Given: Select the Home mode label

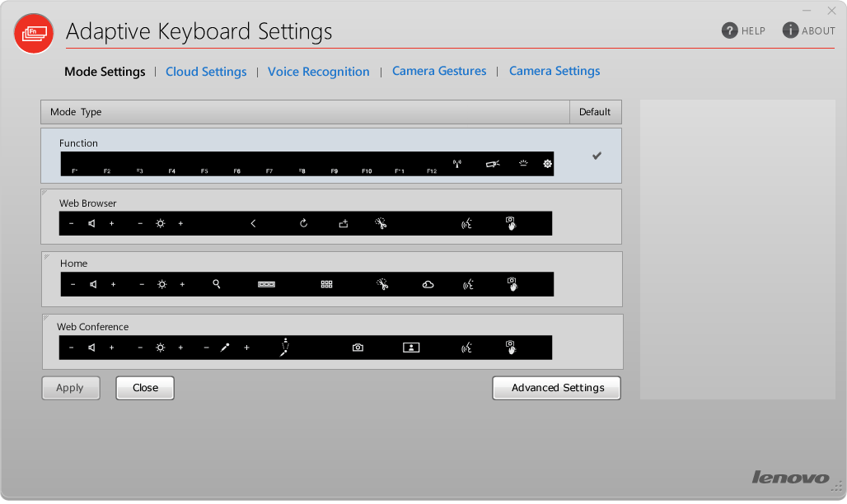Looking at the screenshot, I should [x=73, y=263].
